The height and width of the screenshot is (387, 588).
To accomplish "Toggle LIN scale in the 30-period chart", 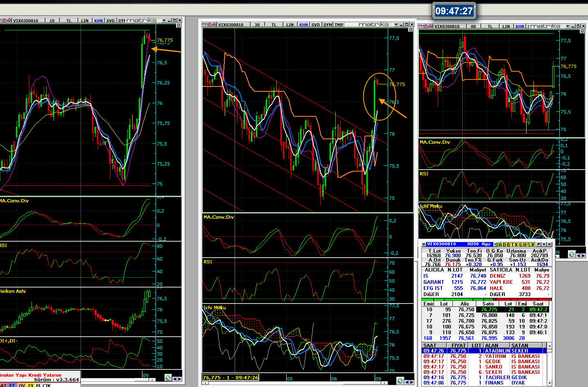I will pyautogui.click(x=290, y=25).
